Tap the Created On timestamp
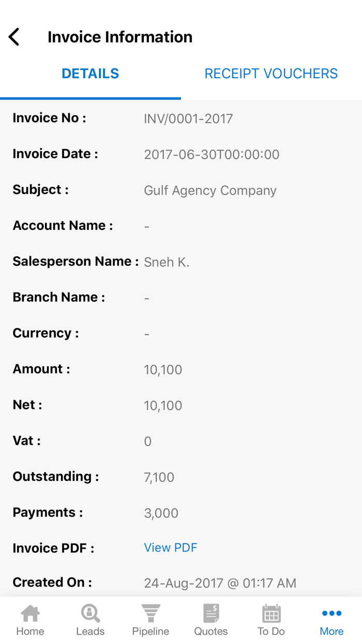The height and width of the screenshot is (644, 362). (220, 582)
